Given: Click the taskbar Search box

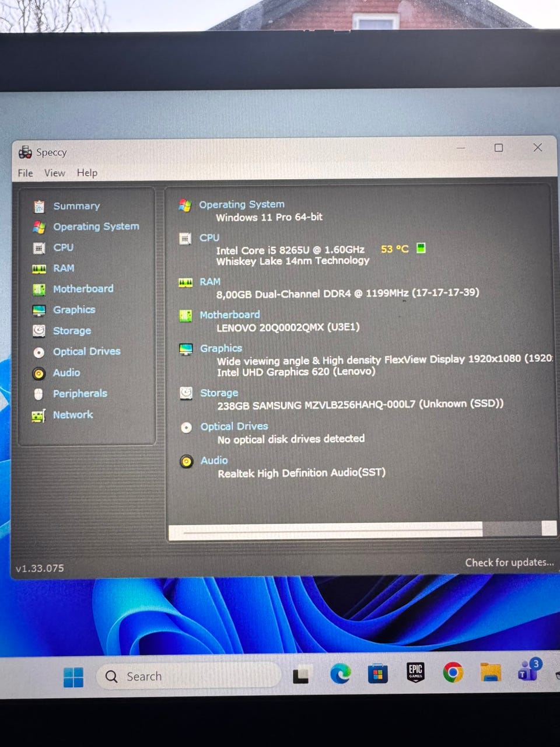Looking at the screenshot, I should 188,676.
